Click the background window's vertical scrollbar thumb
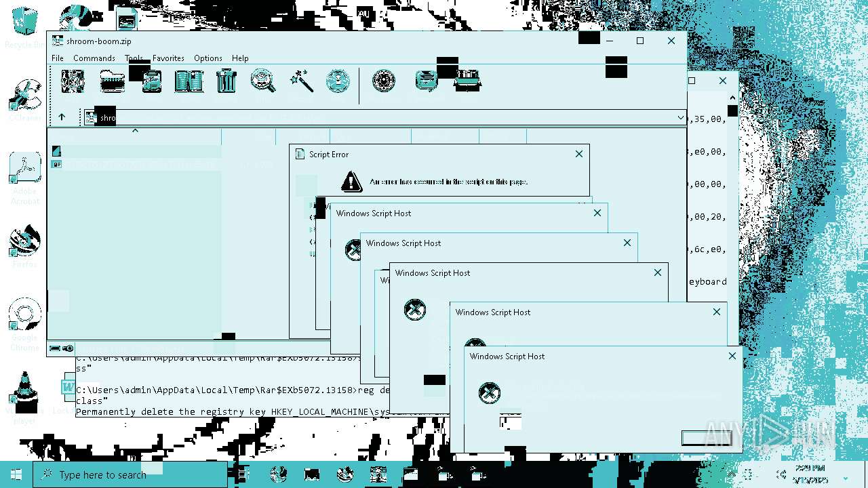The width and height of the screenshot is (868, 488). (732, 111)
